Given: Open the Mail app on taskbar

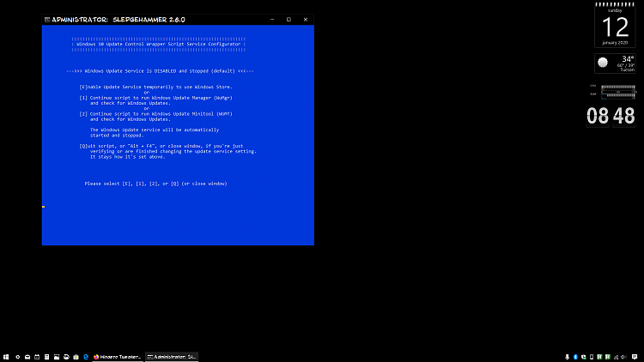Looking at the screenshot, I should (x=27, y=357).
